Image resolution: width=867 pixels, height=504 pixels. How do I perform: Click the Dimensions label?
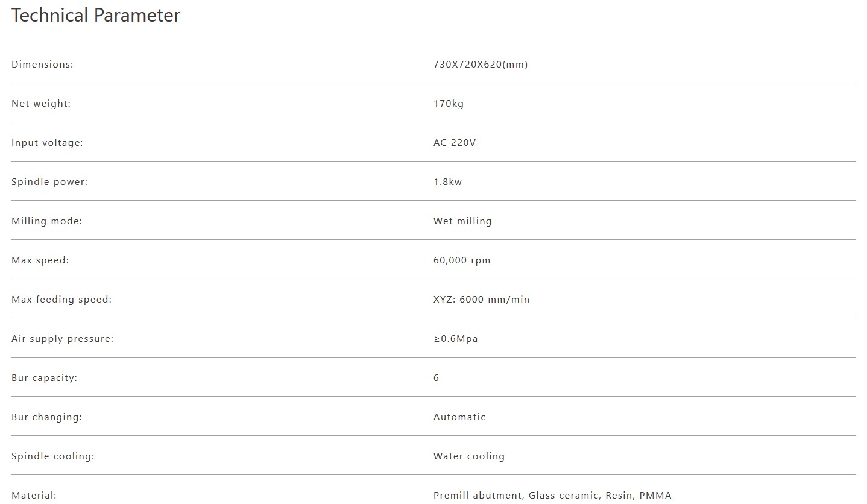tap(42, 65)
